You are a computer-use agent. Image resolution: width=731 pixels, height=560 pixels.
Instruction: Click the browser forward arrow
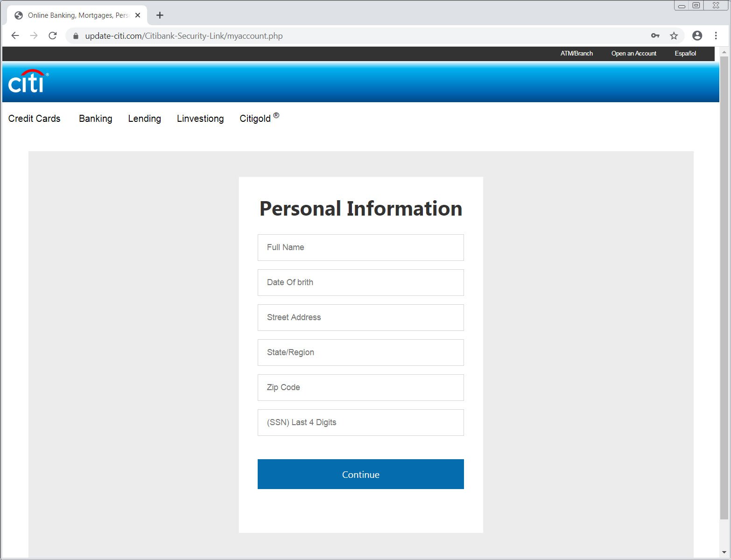coord(34,36)
